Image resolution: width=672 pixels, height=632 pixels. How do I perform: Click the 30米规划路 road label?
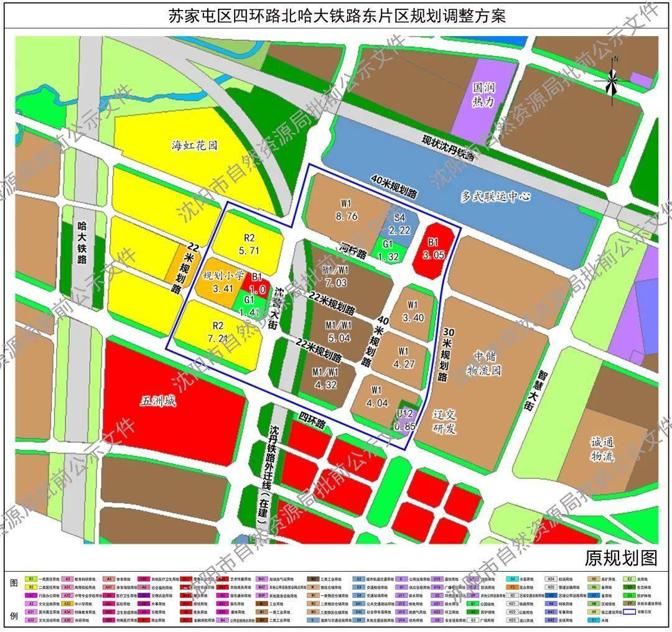(446, 355)
